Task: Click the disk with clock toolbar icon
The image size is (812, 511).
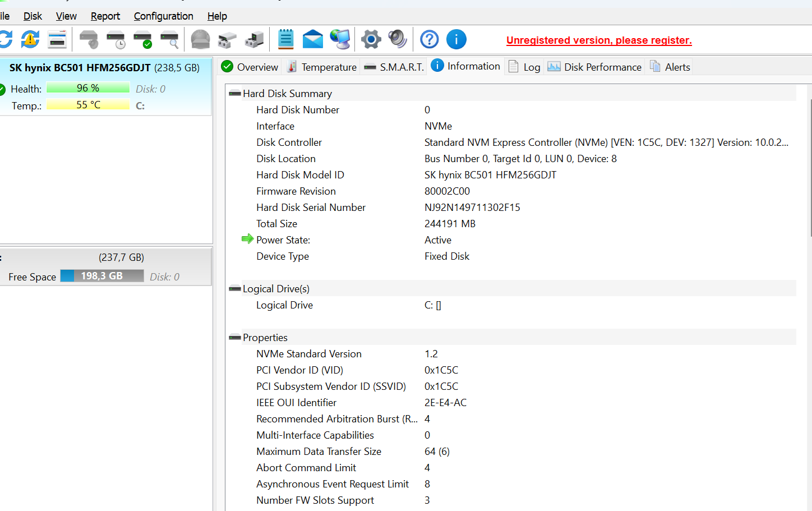Action: (116, 39)
